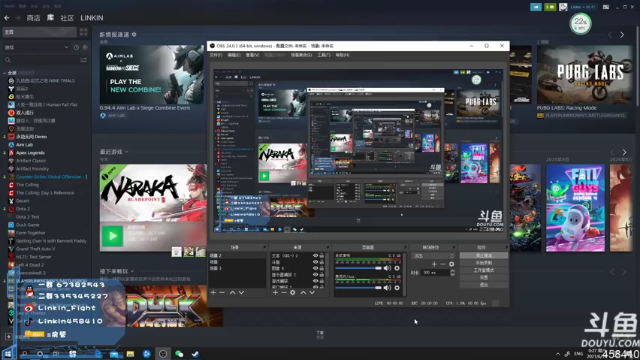The height and width of the screenshot is (360, 640).
Task: Open the scene transition type dropdown
Action: click(433, 256)
